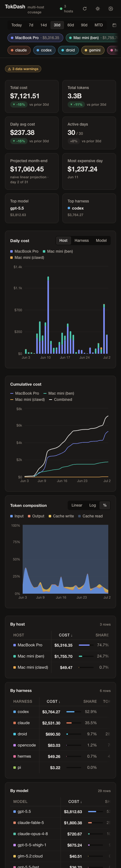Click Mac mini (ben) legend swatch in Daily cost
The width and height of the screenshot is (121, 868).
pos(44,251)
